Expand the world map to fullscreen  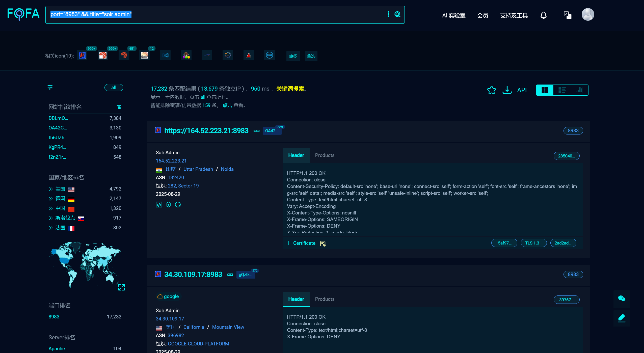[x=121, y=287]
